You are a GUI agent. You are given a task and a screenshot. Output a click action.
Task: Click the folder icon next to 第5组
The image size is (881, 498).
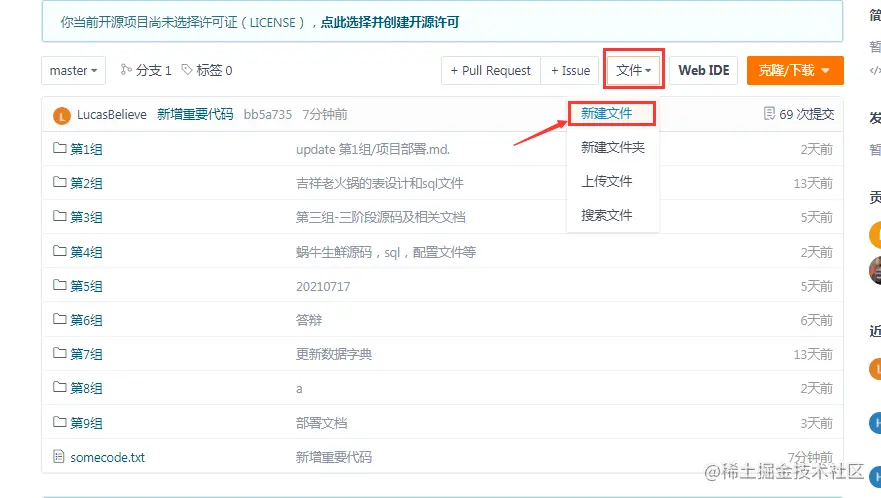coord(60,284)
